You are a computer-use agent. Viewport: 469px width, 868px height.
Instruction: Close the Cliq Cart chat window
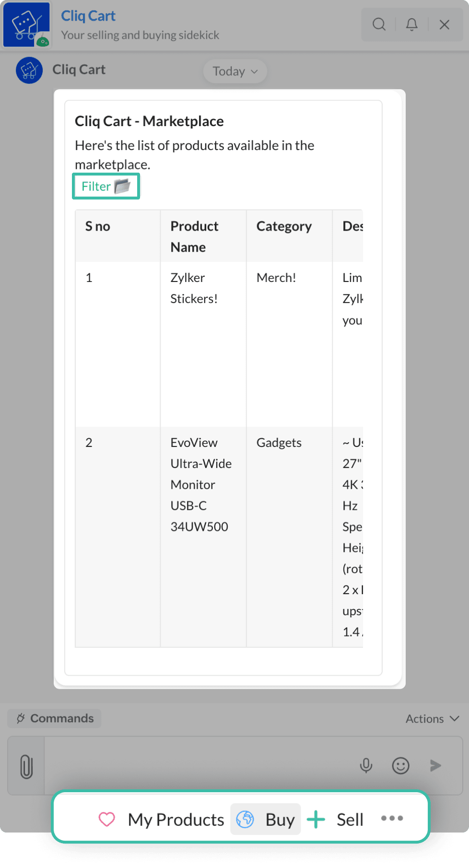pyautogui.click(x=444, y=24)
